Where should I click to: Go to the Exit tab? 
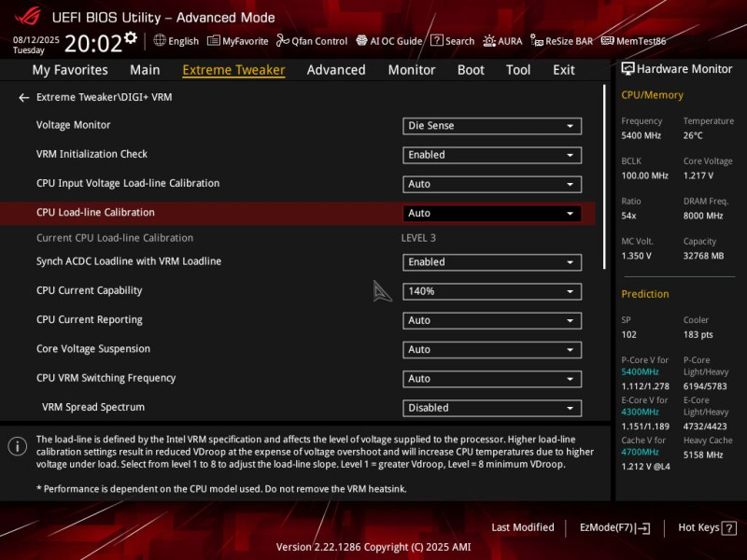(564, 70)
